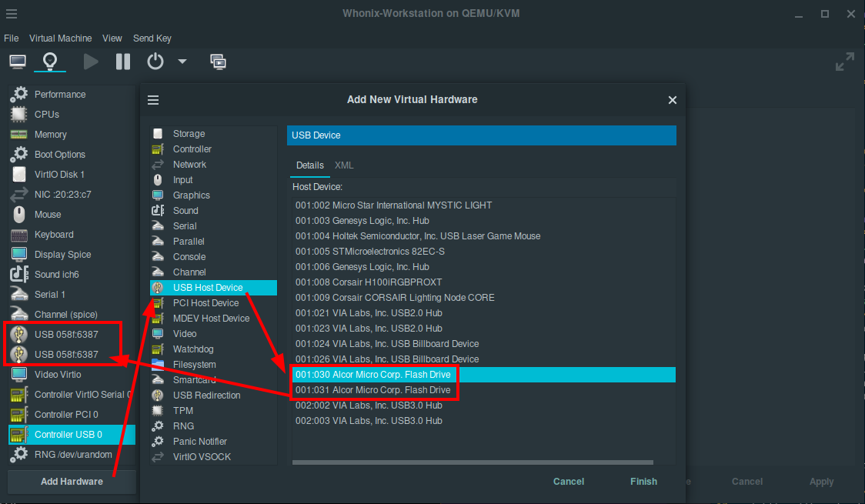The width and height of the screenshot is (865, 504).
Task: Select host device 001:004 Holtek USB Laser Game Mouse
Action: click(x=484, y=236)
